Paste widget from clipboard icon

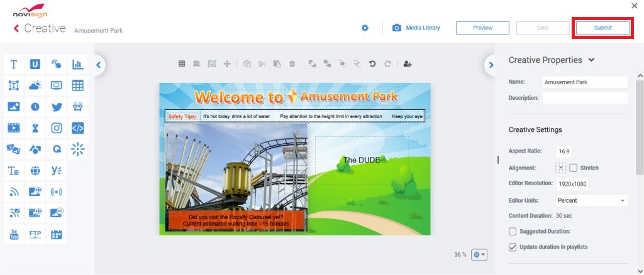tap(277, 63)
